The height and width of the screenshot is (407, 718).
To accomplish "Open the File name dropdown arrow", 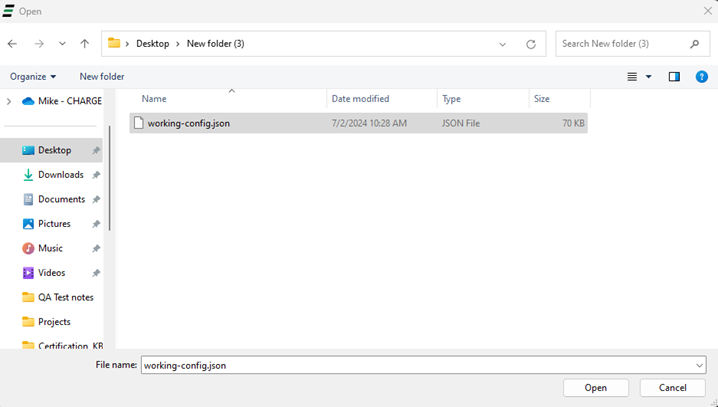I will [x=699, y=365].
